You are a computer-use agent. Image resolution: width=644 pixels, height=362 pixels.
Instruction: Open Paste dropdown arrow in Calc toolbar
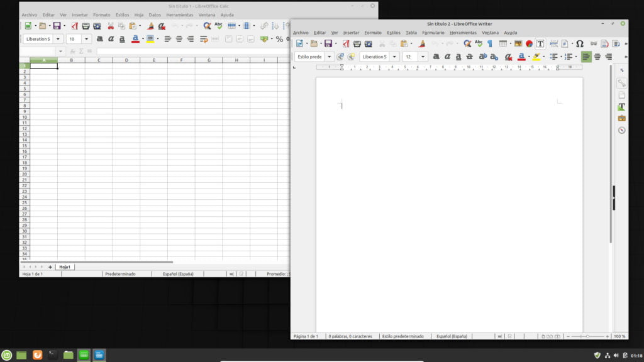coord(140,26)
